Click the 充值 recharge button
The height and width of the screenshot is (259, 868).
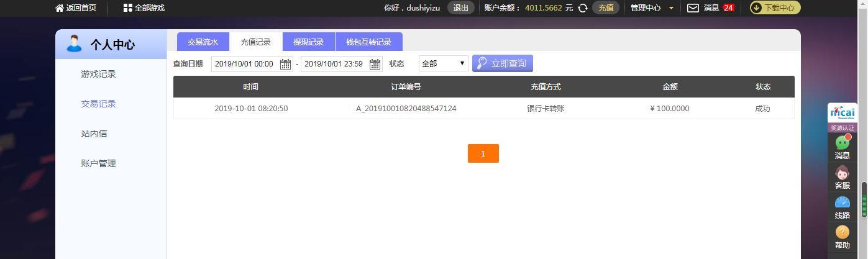(606, 8)
